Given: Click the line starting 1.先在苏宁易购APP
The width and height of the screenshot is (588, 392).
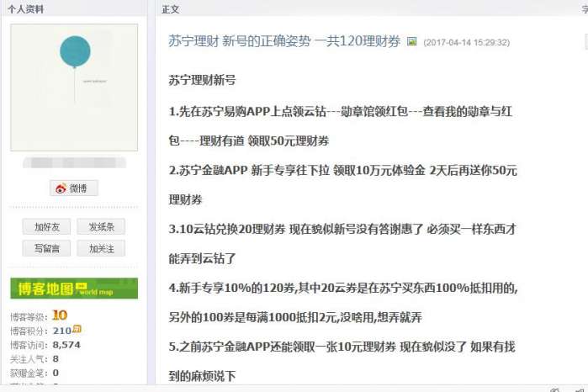Looking at the screenshot, I should coord(340,111).
